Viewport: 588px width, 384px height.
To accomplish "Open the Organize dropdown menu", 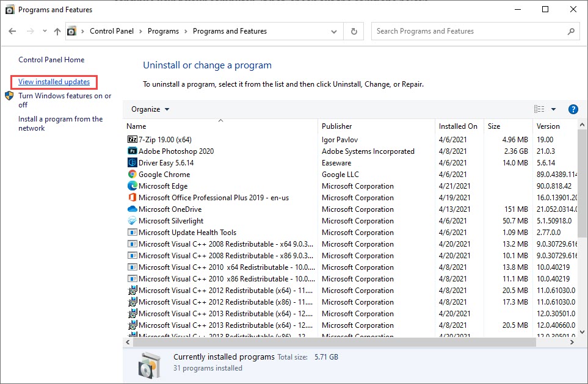I will [150, 109].
